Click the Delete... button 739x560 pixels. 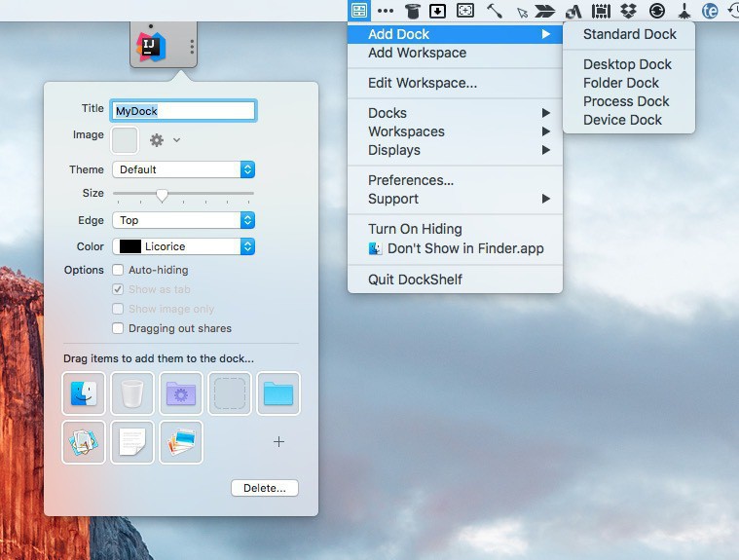(264, 488)
